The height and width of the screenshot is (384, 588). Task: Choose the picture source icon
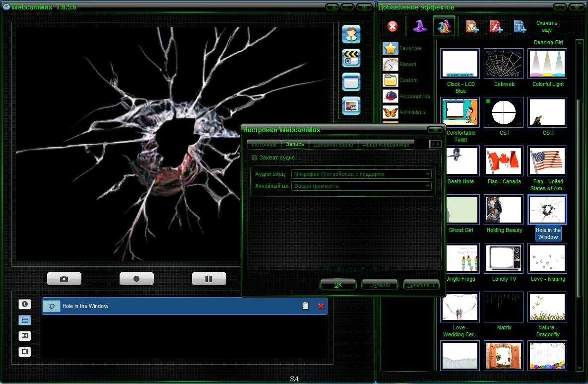click(351, 106)
